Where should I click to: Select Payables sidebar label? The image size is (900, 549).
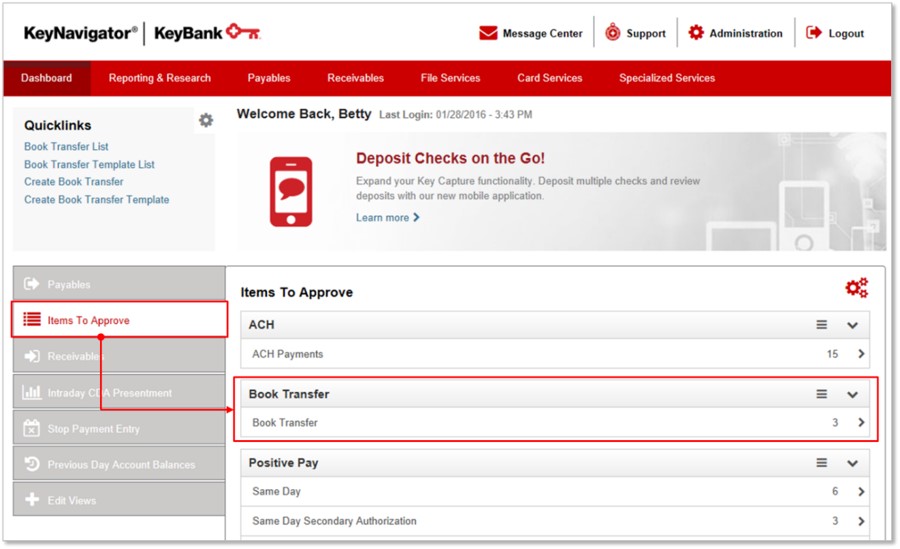[69, 284]
